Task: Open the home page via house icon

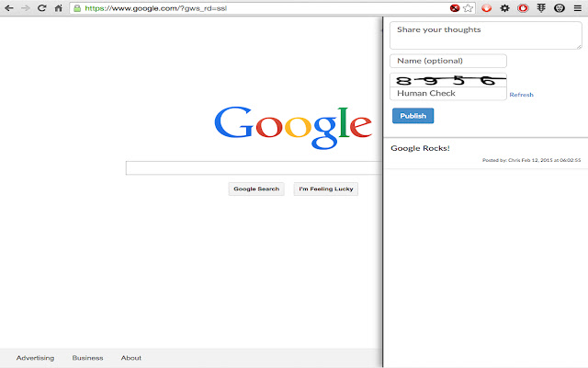Action: (x=58, y=8)
